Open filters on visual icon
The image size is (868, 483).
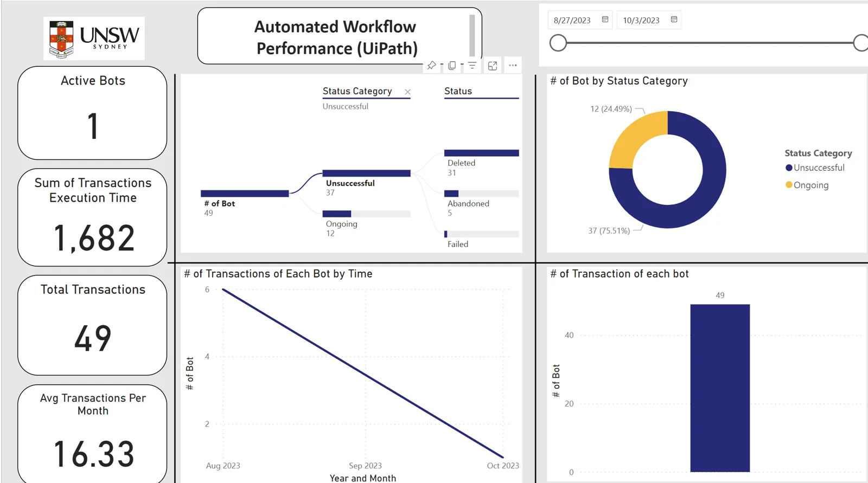pos(473,66)
